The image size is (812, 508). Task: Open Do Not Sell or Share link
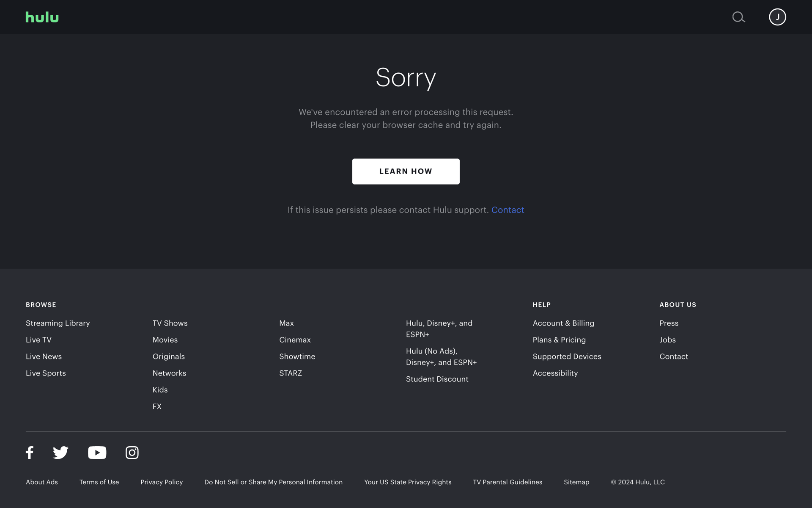[273, 482]
